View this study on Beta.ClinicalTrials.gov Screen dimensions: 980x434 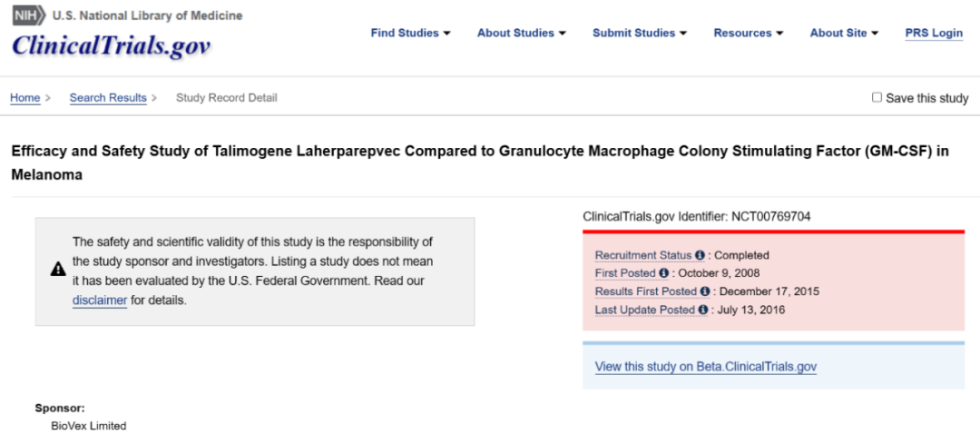coord(706,367)
